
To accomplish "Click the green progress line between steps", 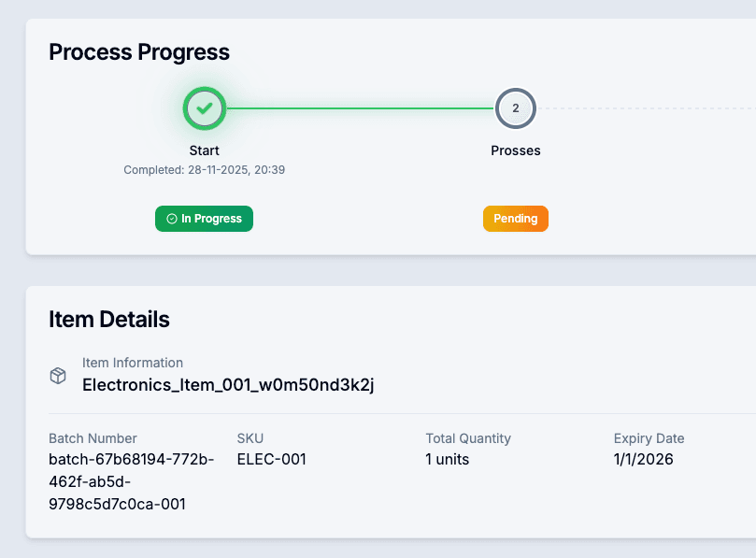I will pyautogui.click(x=360, y=108).
